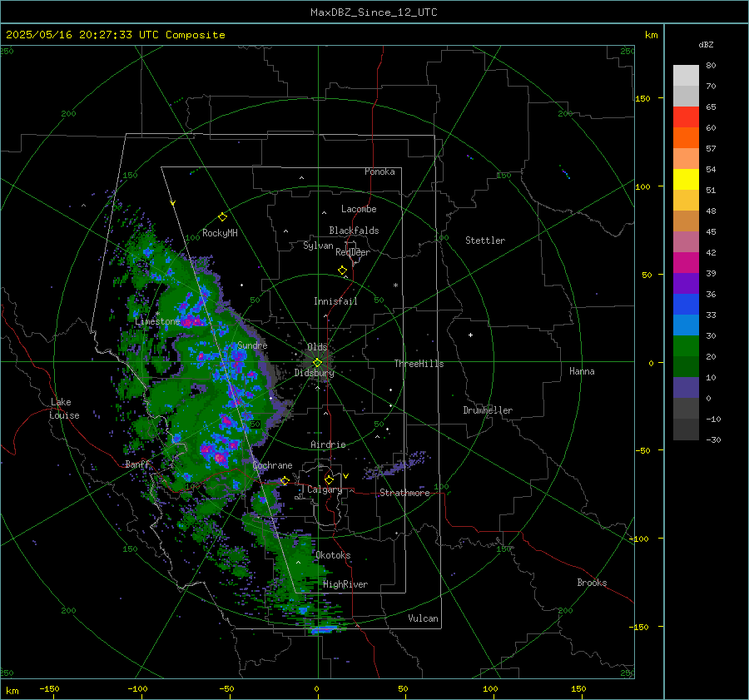The height and width of the screenshot is (700, 749).
Task: Select the light gray 70-80 dBZ legend swatch
Action: point(686,76)
